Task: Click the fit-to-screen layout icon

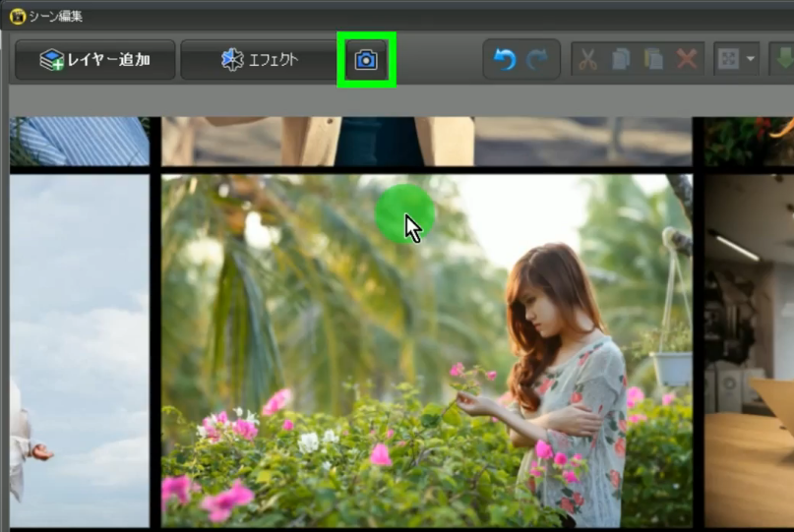Action: (727, 60)
